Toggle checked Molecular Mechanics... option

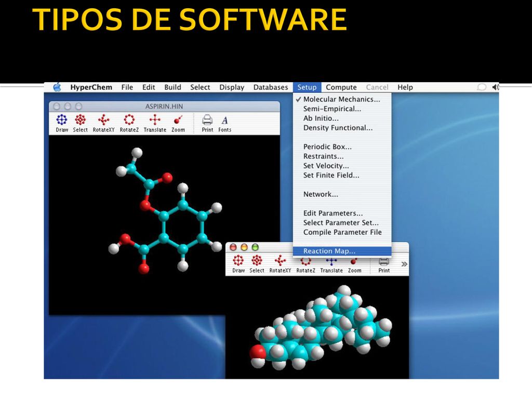pos(342,99)
